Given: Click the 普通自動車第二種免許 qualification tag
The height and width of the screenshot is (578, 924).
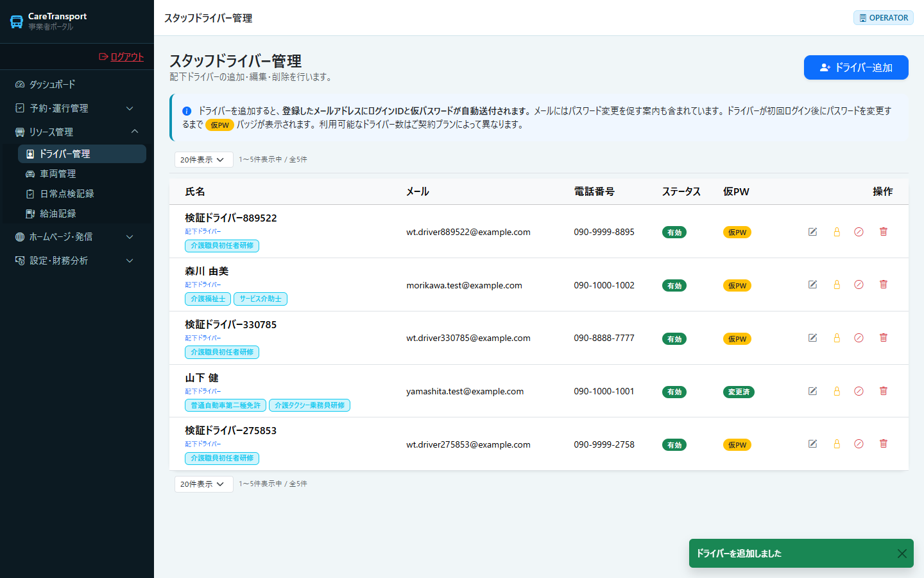Looking at the screenshot, I should click(x=226, y=405).
